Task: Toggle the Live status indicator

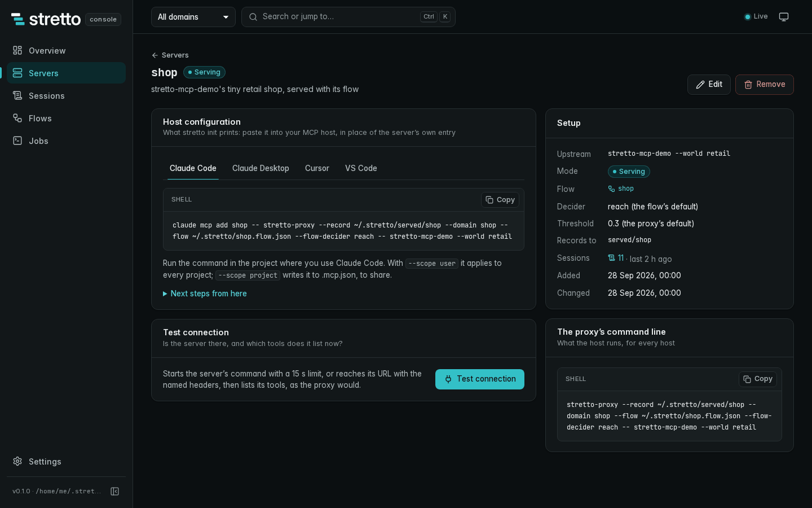Action: [x=756, y=17]
